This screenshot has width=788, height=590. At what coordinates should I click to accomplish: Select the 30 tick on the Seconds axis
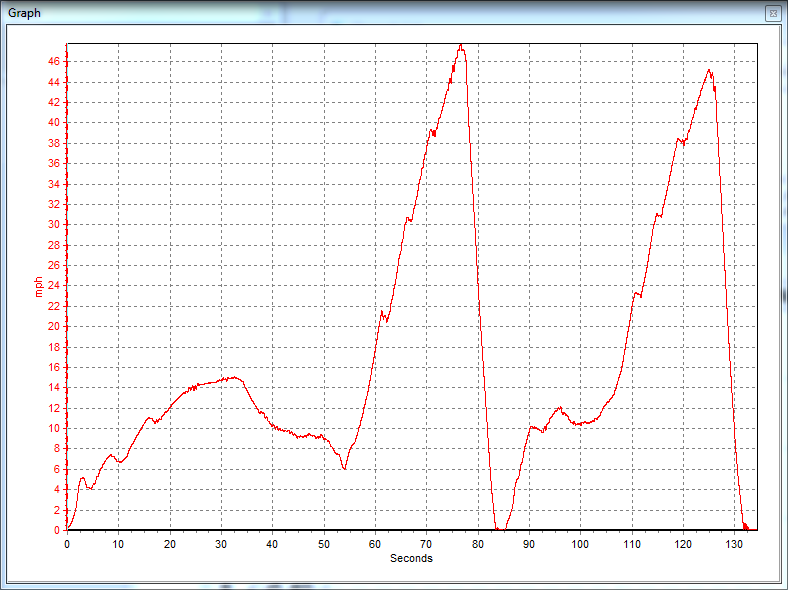pos(221,544)
